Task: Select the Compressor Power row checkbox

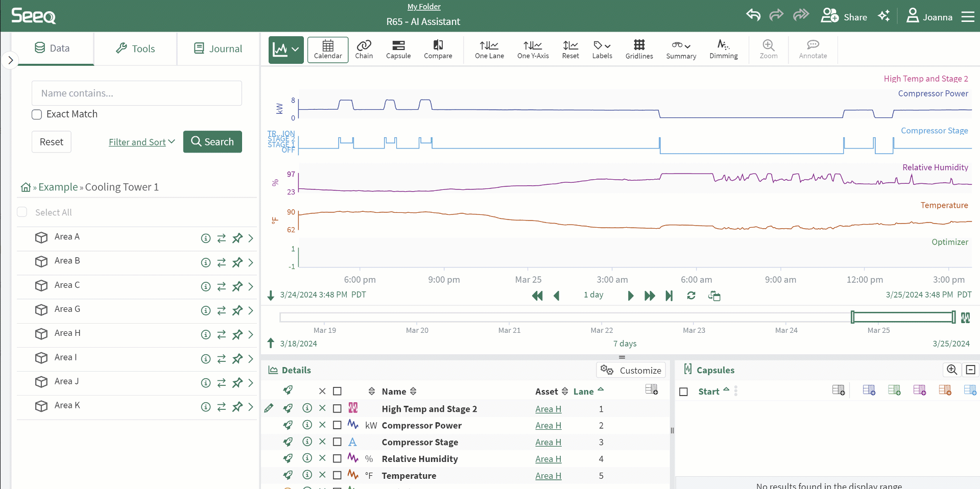Action: 337,425
